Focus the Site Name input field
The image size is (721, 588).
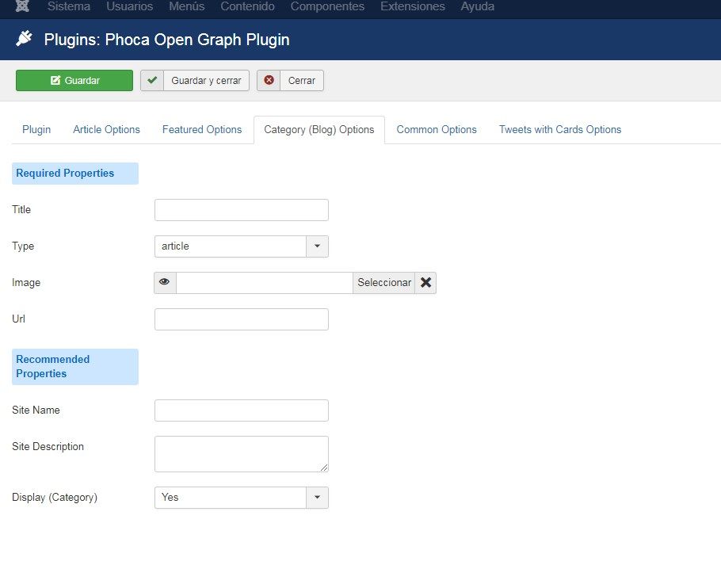242,410
